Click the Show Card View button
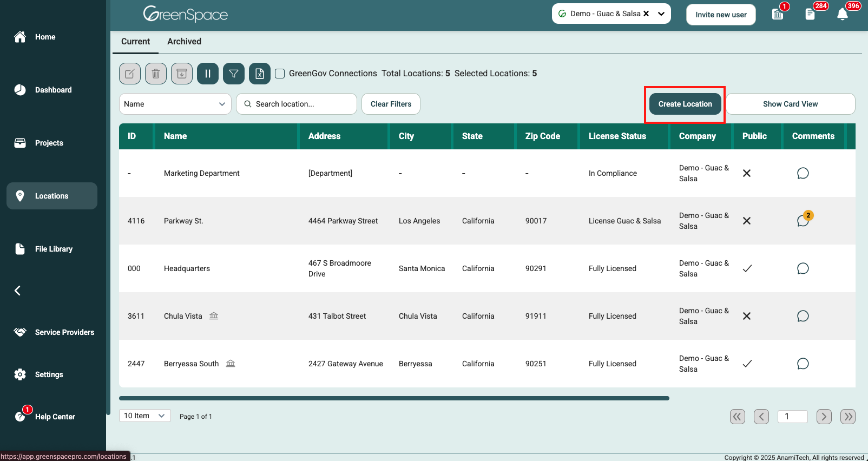868x461 pixels. (791, 104)
